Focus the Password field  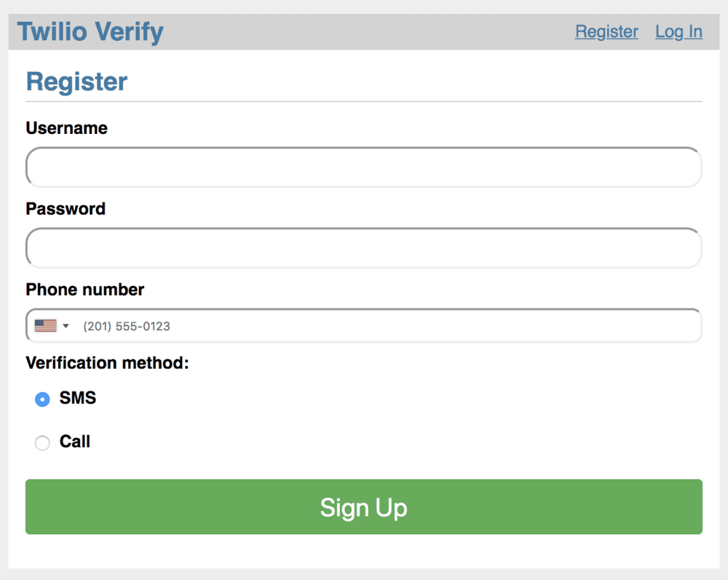[364, 247]
